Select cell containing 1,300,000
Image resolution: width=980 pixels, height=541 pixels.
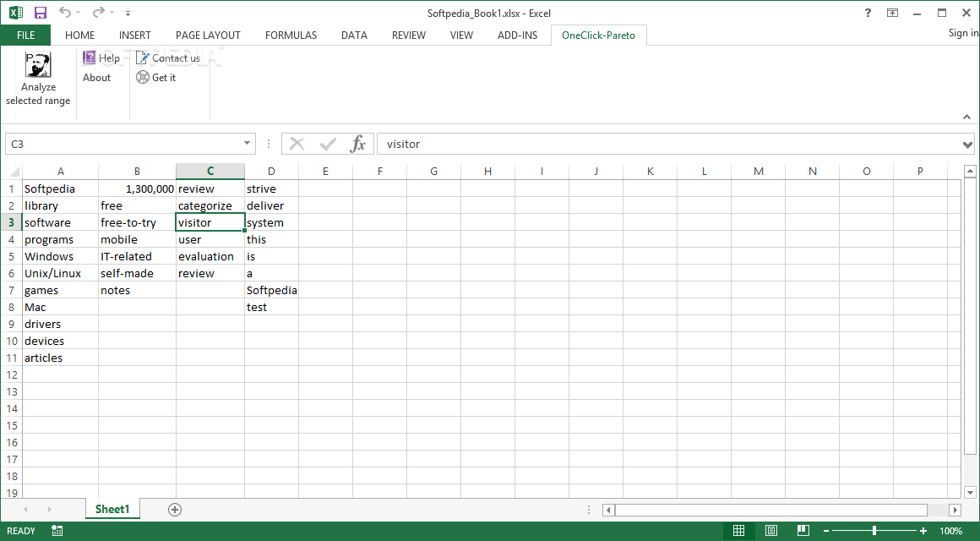pos(137,189)
